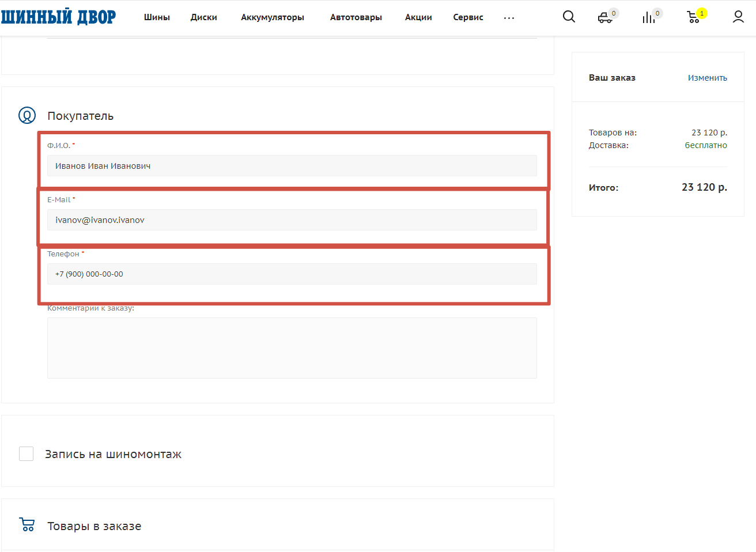Open the shopping cart icon
The width and height of the screenshot is (756, 552).
(694, 18)
